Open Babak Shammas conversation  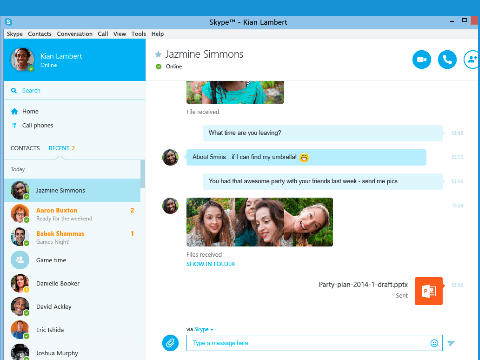[x=72, y=237]
